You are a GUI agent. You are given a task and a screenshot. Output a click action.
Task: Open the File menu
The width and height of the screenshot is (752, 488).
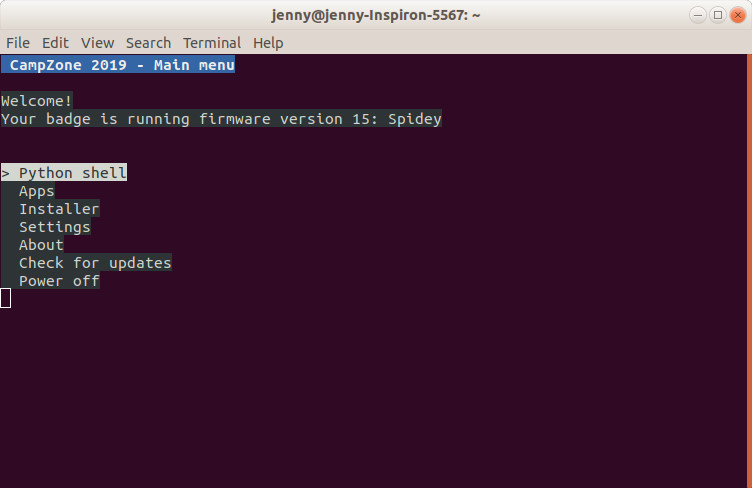(18, 43)
